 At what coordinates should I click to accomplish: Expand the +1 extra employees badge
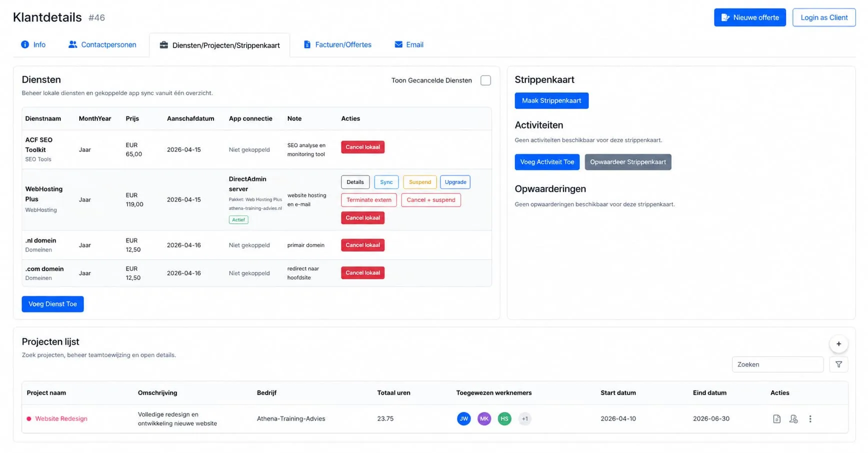[x=525, y=419]
